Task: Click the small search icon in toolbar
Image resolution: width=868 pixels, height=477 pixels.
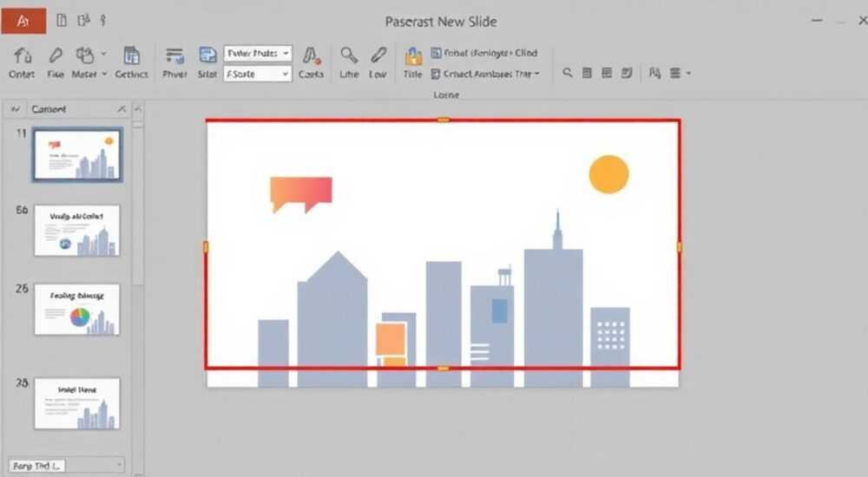Action: point(568,73)
